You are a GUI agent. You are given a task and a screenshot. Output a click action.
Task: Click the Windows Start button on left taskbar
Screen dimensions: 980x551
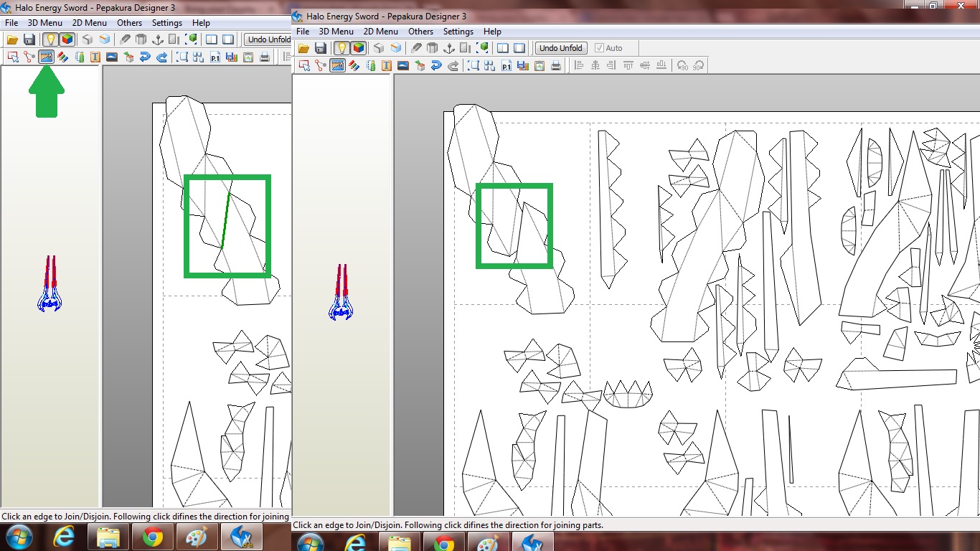coord(19,537)
